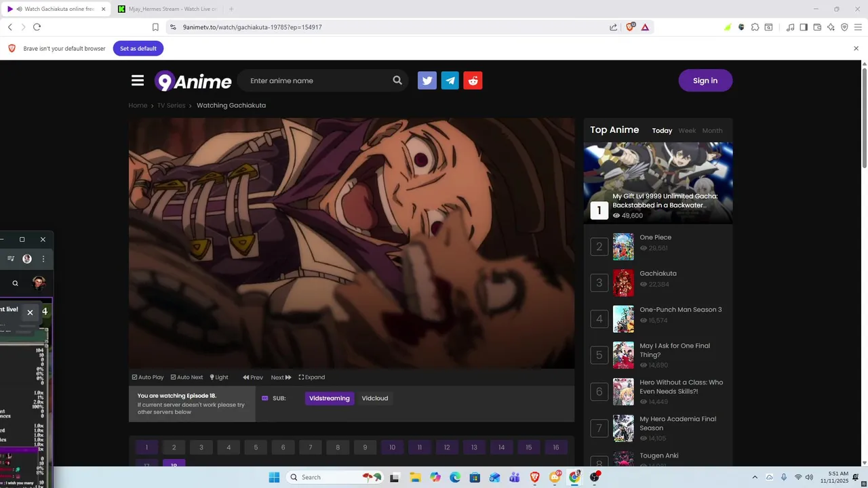Dismiss the default browser notification bar

click(x=856, y=48)
